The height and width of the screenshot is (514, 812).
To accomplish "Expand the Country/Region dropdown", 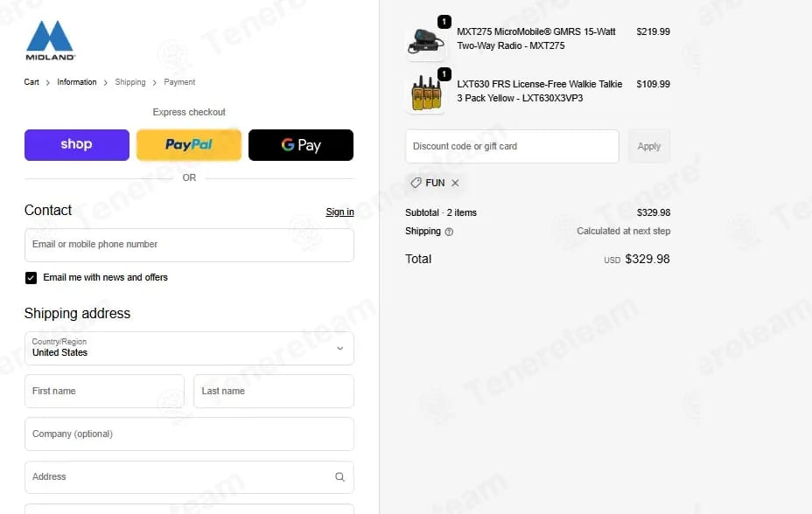I will (x=189, y=348).
